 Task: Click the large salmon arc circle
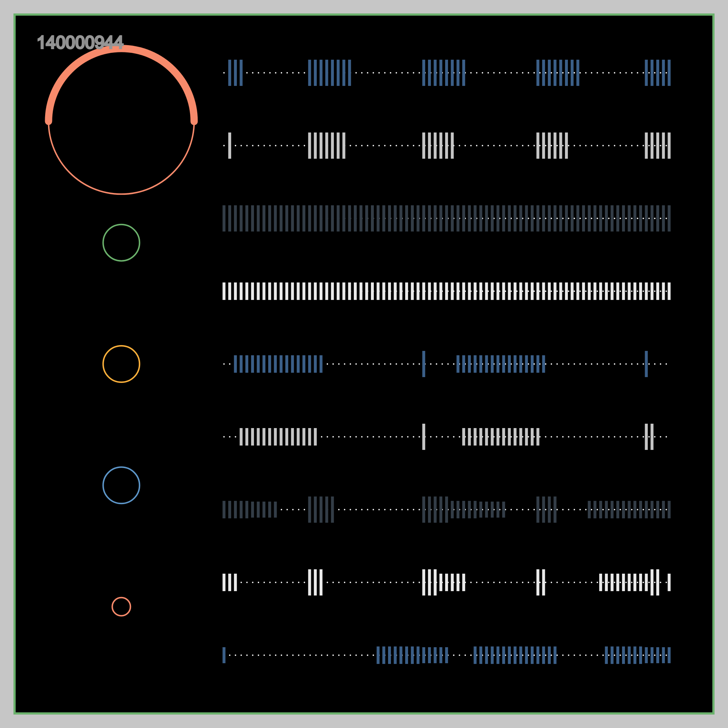pos(121,121)
